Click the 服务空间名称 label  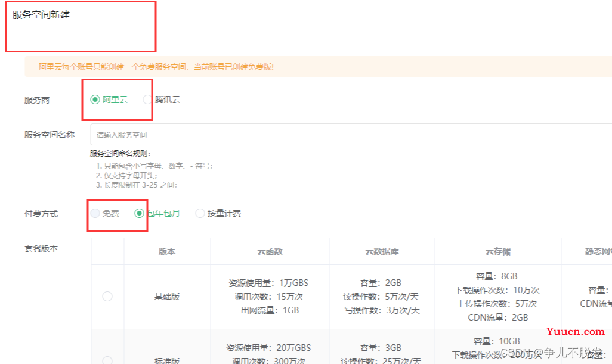49,135
